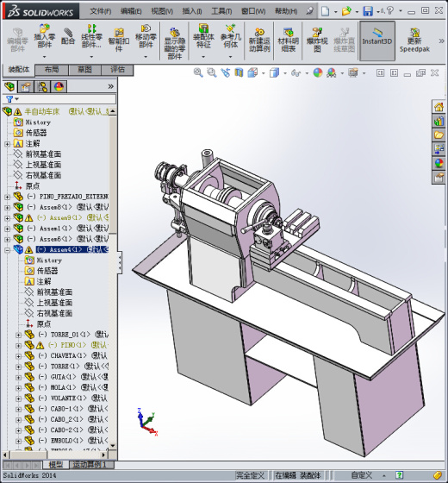Switch to the 草图 tab

[85, 70]
